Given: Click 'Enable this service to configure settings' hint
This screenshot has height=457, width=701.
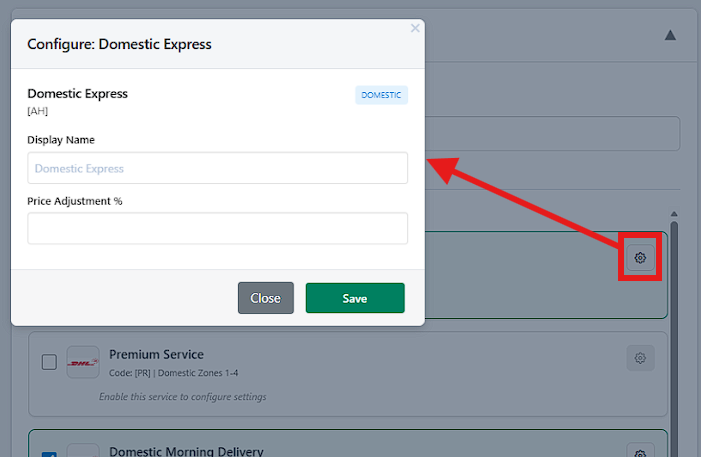Looking at the screenshot, I should click(182, 397).
